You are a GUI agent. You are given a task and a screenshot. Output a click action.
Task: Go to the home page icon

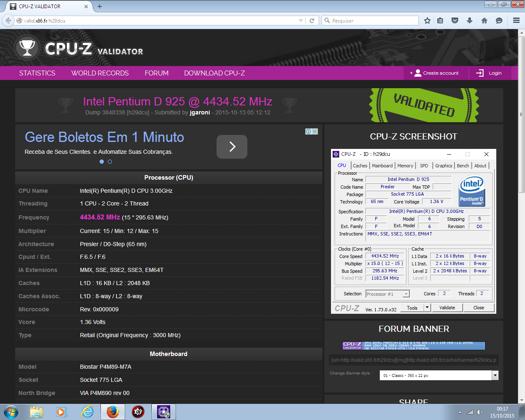(484, 21)
